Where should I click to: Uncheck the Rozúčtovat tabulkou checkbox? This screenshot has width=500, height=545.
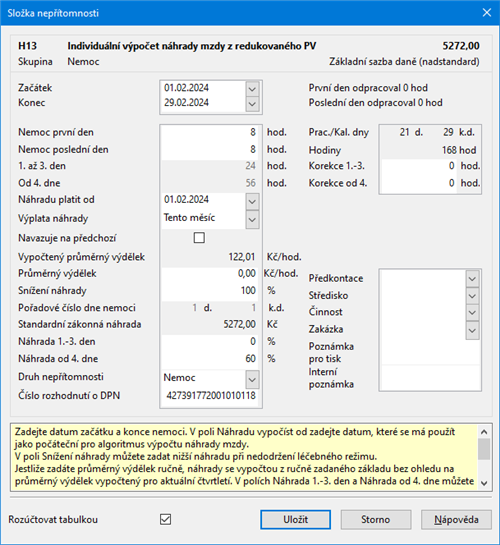click(x=165, y=519)
